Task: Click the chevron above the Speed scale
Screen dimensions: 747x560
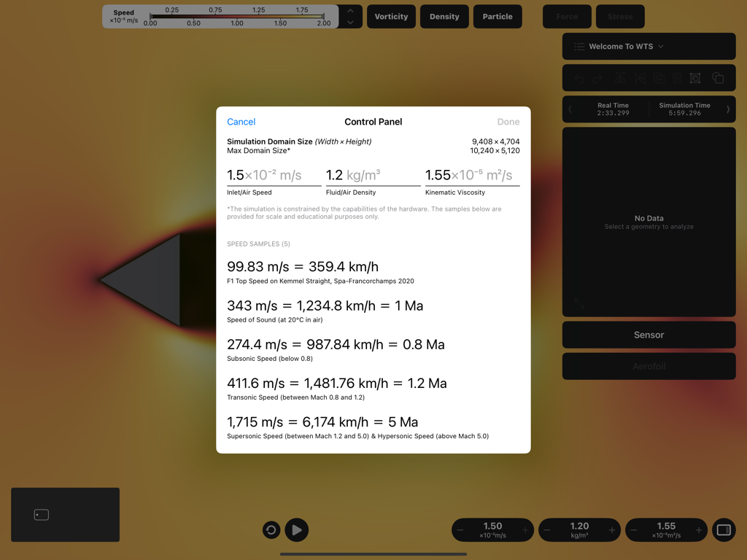Action: tap(350, 10)
